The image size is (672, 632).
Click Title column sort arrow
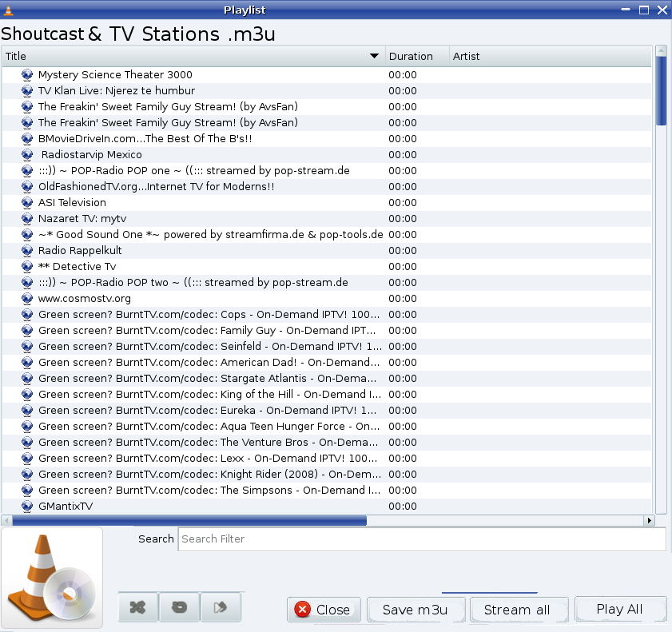click(x=374, y=56)
